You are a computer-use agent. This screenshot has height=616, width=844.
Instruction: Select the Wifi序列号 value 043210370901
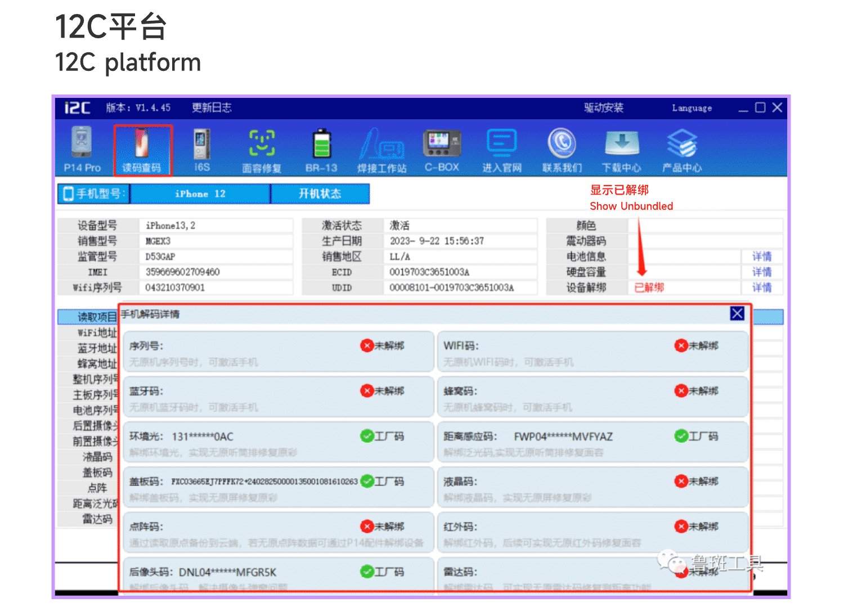coord(175,287)
